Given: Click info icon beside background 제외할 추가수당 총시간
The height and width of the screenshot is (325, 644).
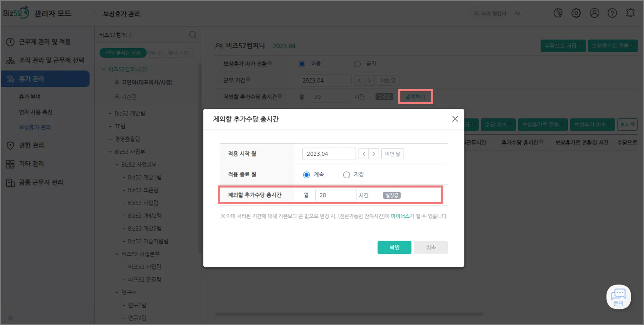Looking at the screenshot, I should coord(280,96).
